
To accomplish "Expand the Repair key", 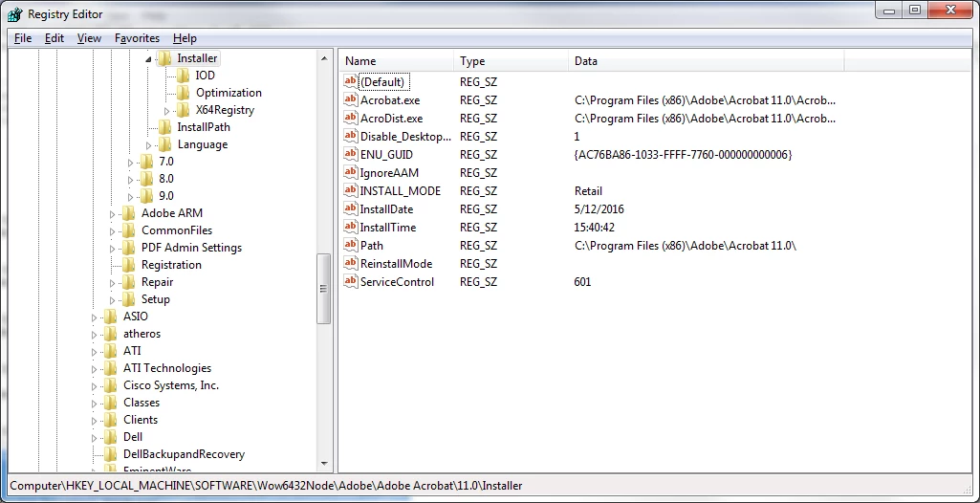I will pyautogui.click(x=112, y=282).
